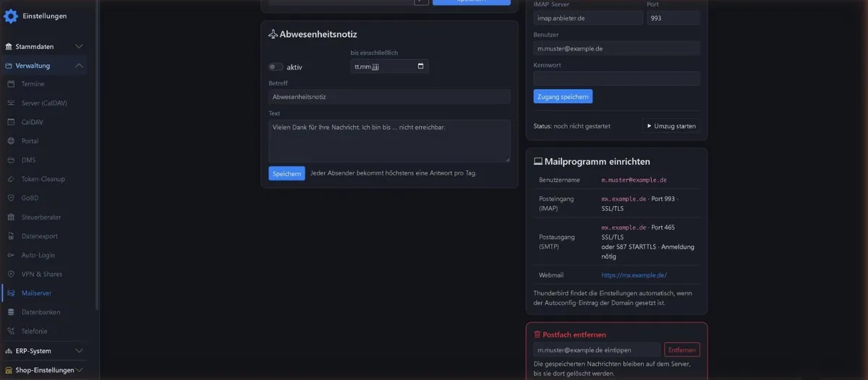The width and height of the screenshot is (868, 380).
Task: Click the VPN & Shares shield icon
Action: (11, 275)
